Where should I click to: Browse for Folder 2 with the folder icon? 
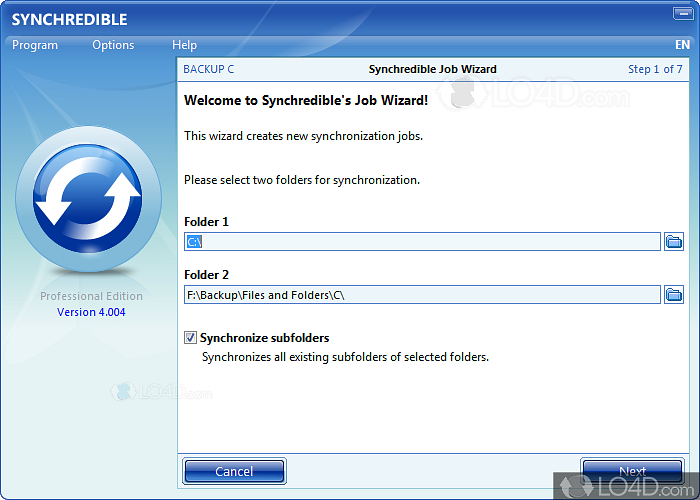click(x=674, y=295)
